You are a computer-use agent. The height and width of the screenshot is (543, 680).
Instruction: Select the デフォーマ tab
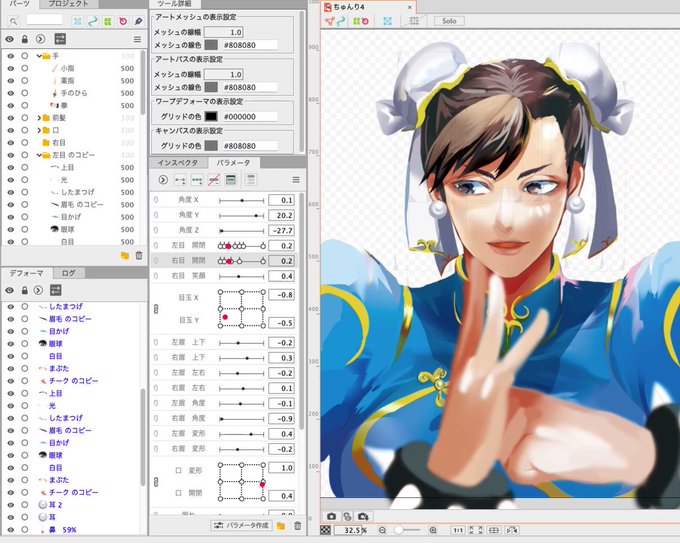[26, 273]
